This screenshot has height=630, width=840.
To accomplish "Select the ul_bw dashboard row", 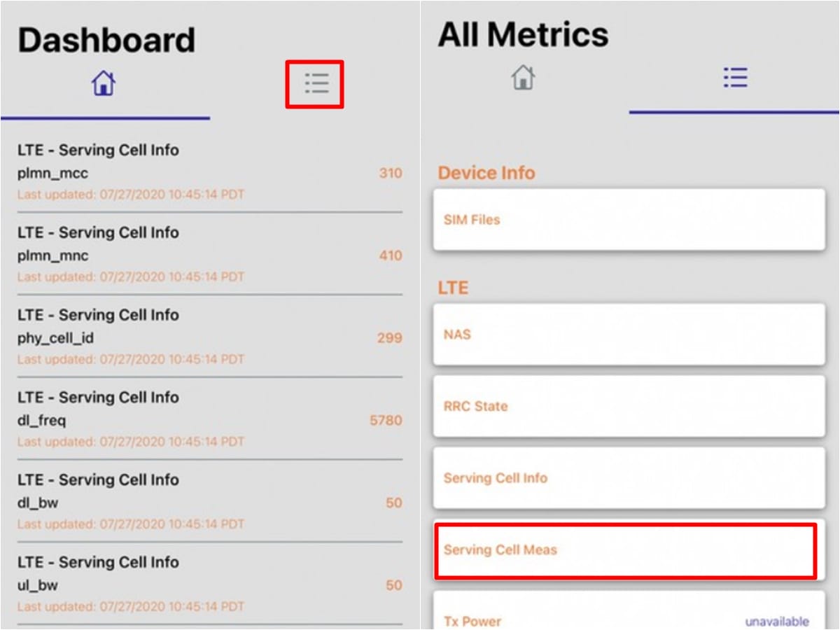I will click(210, 584).
